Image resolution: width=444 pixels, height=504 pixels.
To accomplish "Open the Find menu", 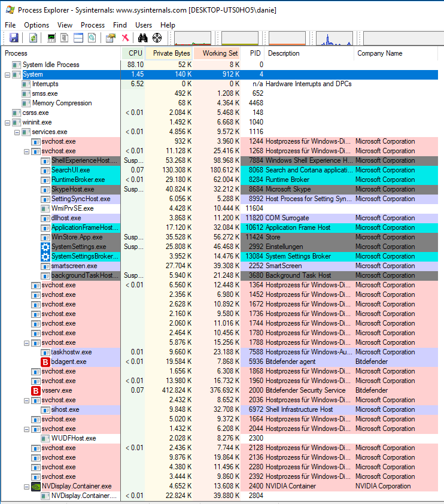I will (x=120, y=25).
